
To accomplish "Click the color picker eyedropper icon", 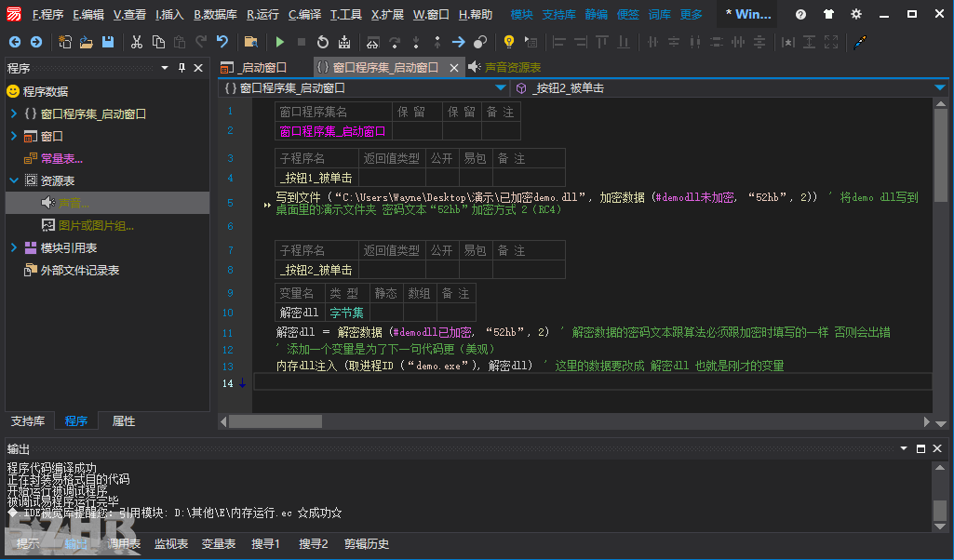I will [860, 42].
